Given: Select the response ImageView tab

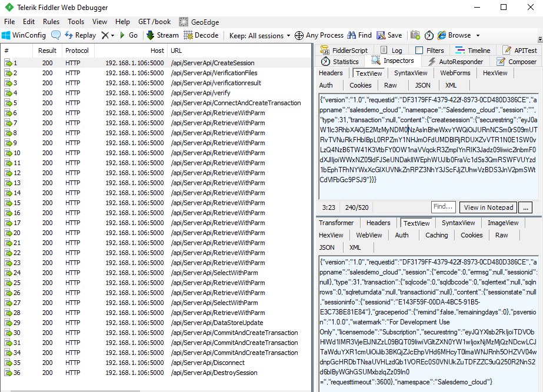Looking at the screenshot, I should click(x=503, y=223).
